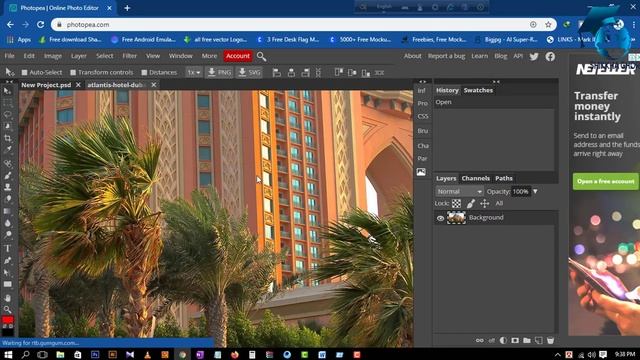This screenshot has width=640, height=360.
Task: Toggle lock image pixels brush icon
Action: pyautogui.click(x=471, y=203)
